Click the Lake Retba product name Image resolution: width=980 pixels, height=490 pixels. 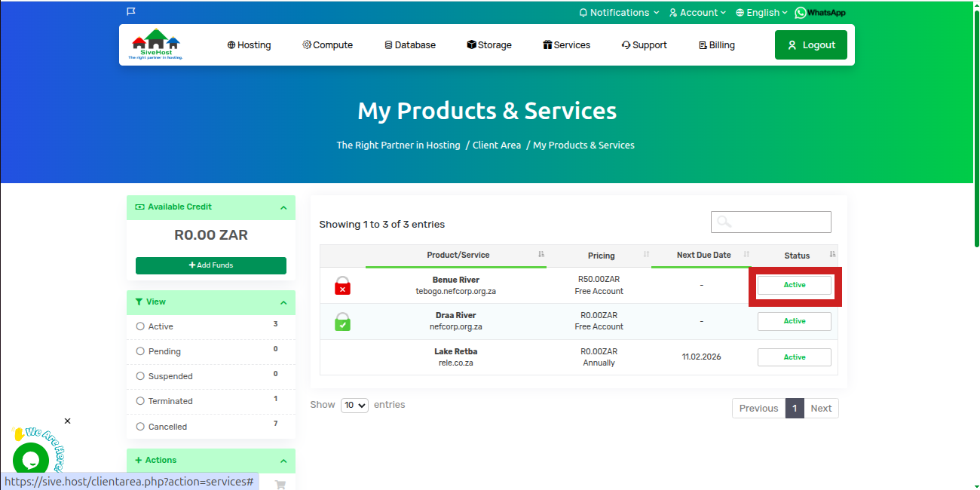(456, 351)
